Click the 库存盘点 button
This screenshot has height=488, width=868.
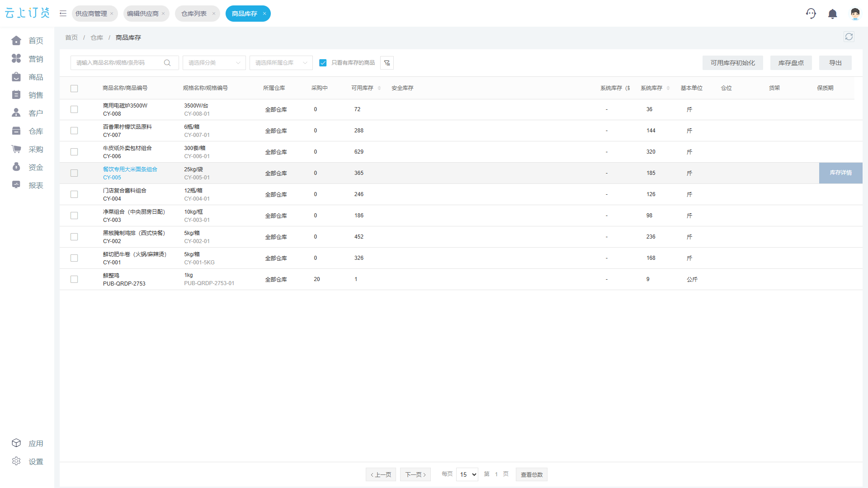(791, 63)
